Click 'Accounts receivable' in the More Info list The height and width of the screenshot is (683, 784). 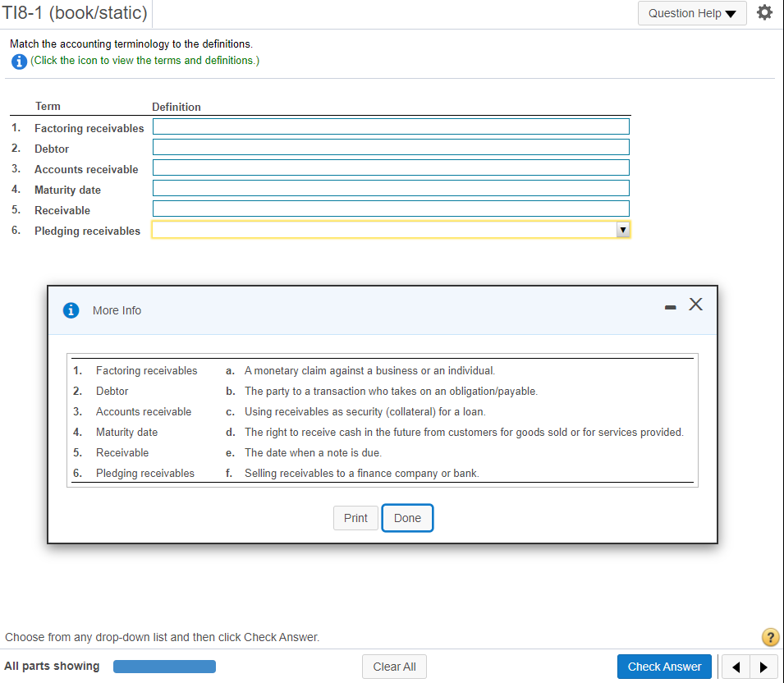(144, 411)
